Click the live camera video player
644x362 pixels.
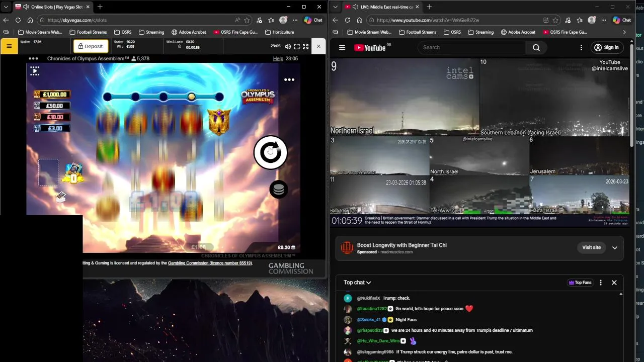(x=479, y=142)
